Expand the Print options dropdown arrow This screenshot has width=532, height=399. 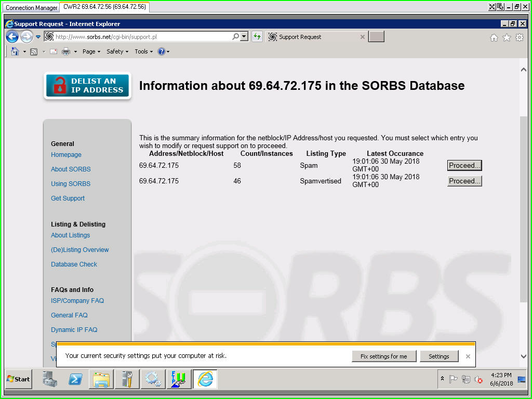75,52
